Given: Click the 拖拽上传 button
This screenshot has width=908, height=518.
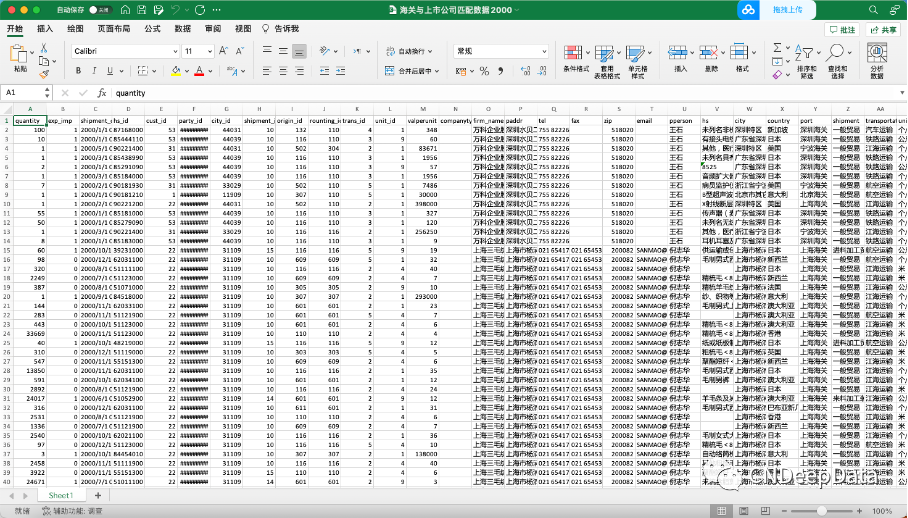Looking at the screenshot, I should pyautogui.click(x=788, y=10).
